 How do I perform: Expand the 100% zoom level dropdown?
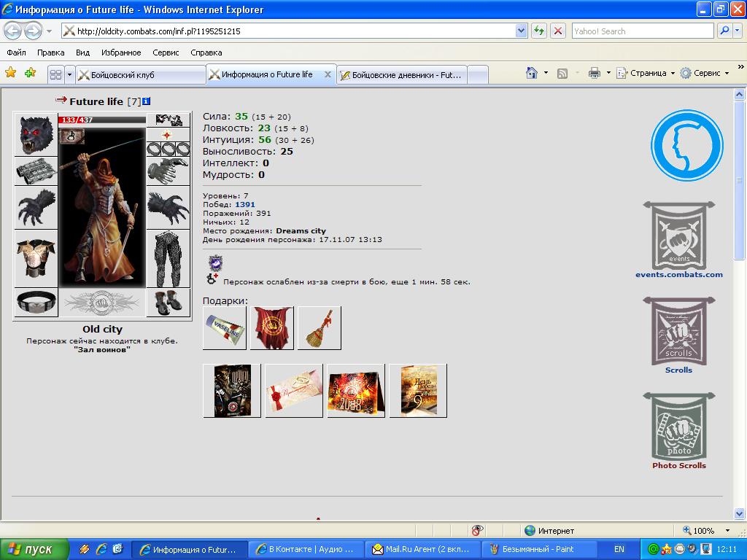tap(727, 531)
